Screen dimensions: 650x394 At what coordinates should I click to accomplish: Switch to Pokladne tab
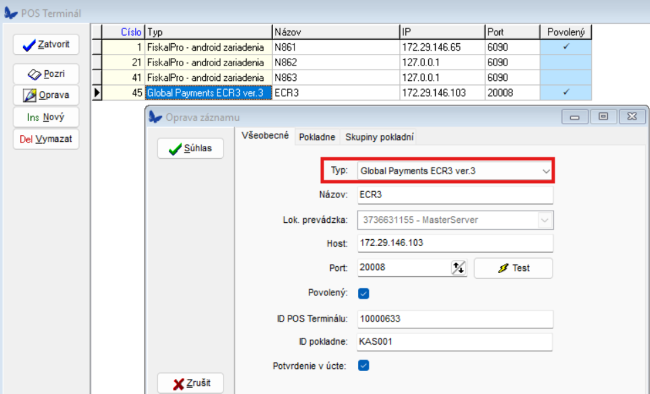[317, 137]
